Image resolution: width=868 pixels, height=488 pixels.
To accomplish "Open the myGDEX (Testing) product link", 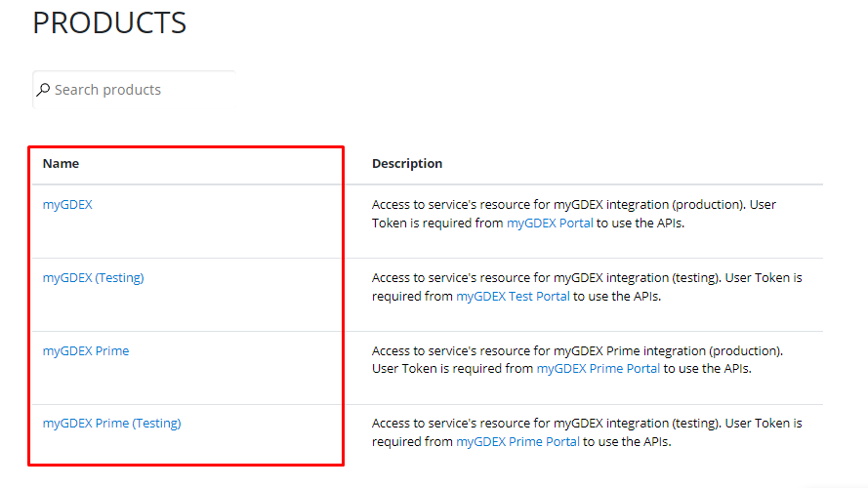I will pyautogui.click(x=93, y=278).
